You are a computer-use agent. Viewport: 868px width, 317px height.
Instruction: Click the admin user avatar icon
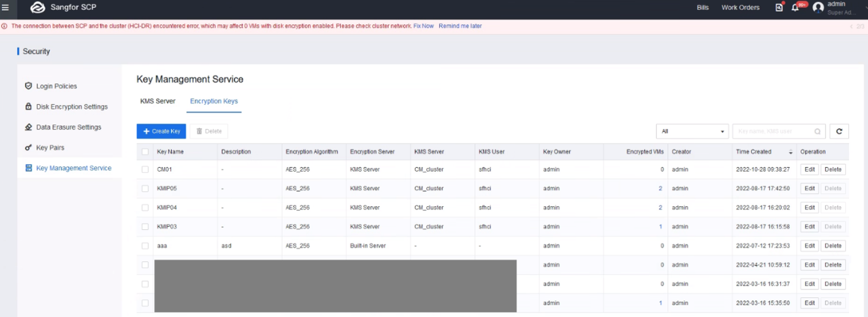click(818, 8)
